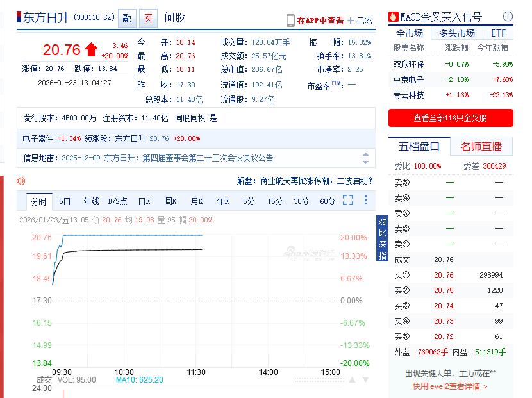Open 中京电子 stock row

pyautogui.click(x=451, y=79)
